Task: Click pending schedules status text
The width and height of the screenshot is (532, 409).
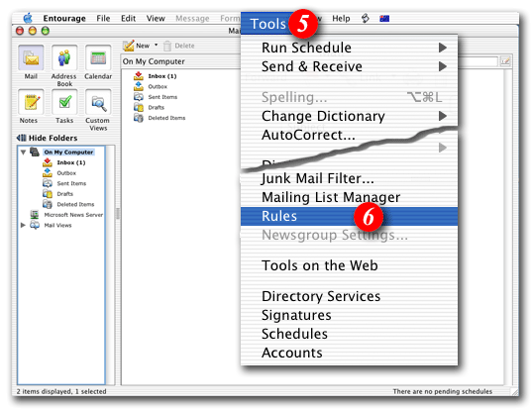Action: pyautogui.click(x=443, y=391)
